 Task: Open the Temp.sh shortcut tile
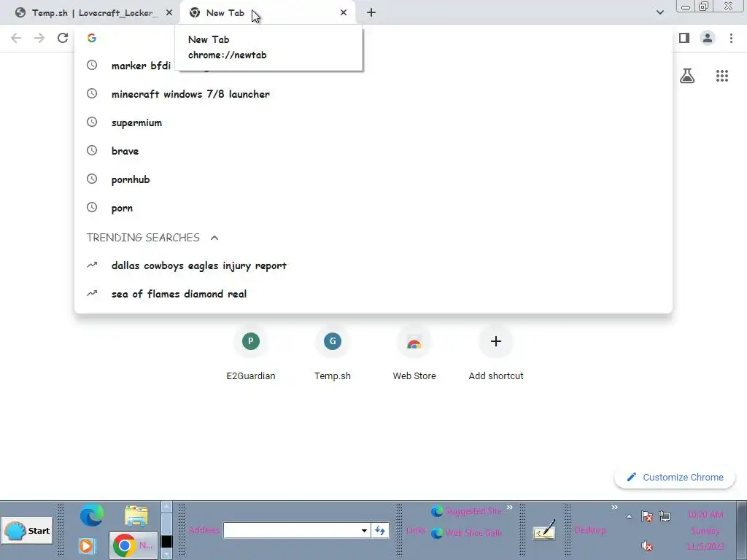pos(333,354)
